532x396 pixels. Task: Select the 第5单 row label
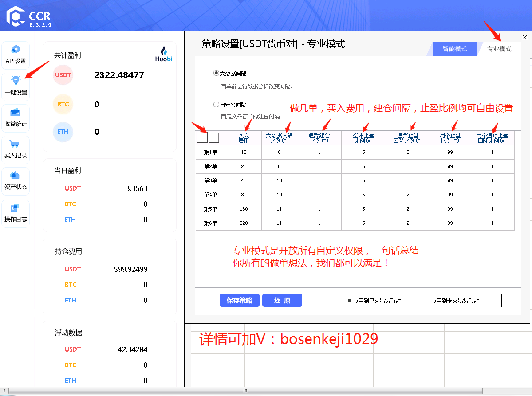point(210,209)
